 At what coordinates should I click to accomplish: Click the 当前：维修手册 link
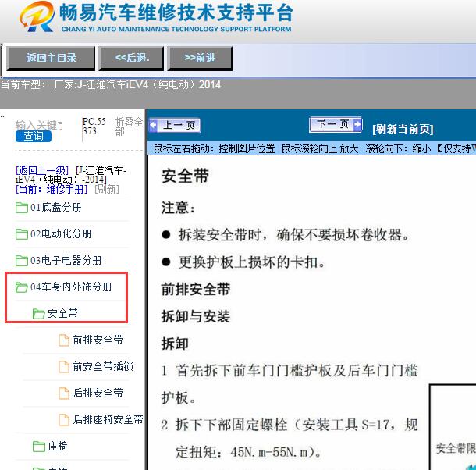(52, 189)
